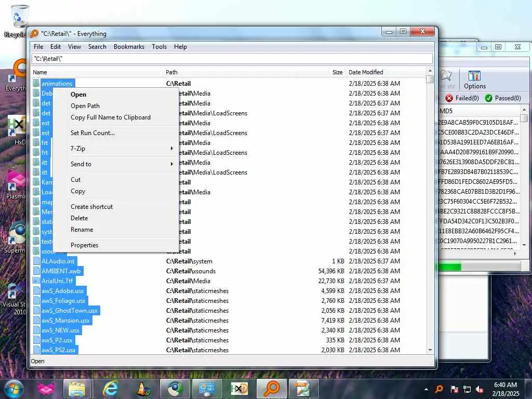Open VLC media player taskbar icon
The width and height of the screenshot is (532, 399).
[143, 389]
